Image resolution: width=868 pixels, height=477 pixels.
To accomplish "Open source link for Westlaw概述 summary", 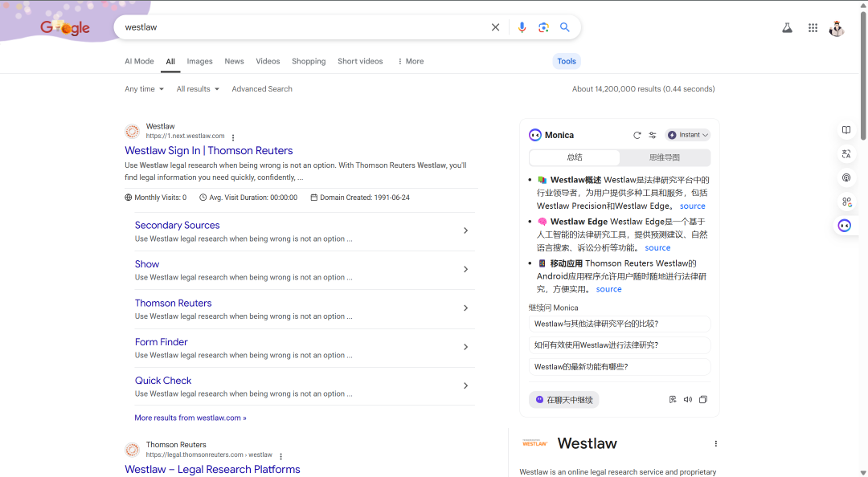I will coord(693,206).
